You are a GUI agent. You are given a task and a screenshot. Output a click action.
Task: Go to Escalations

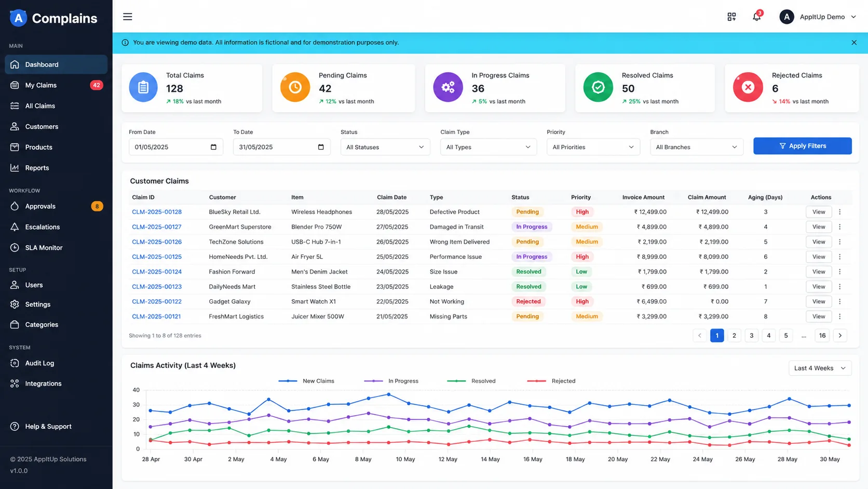pos(56,227)
